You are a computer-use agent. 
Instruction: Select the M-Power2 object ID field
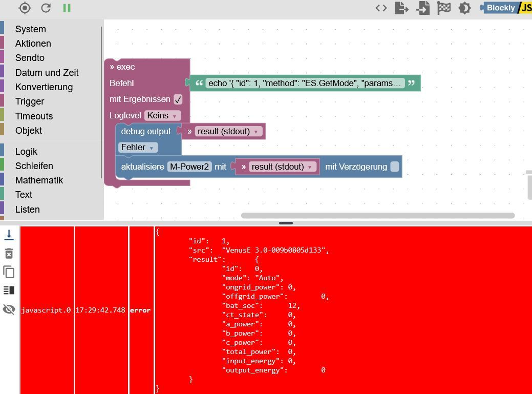pos(189,167)
